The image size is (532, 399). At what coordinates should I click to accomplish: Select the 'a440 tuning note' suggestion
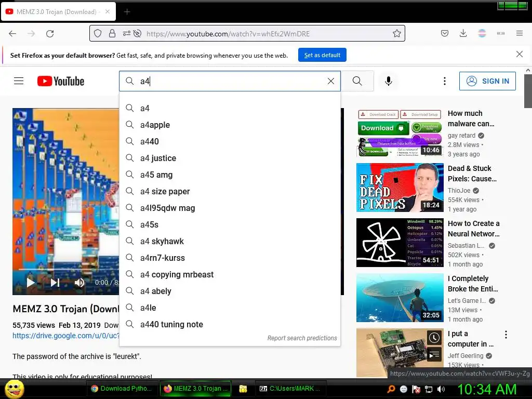point(230,324)
